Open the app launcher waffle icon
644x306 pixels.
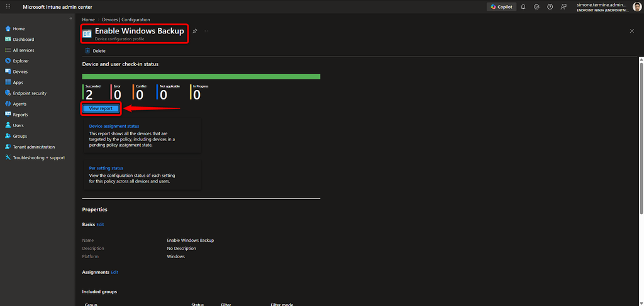click(x=8, y=7)
